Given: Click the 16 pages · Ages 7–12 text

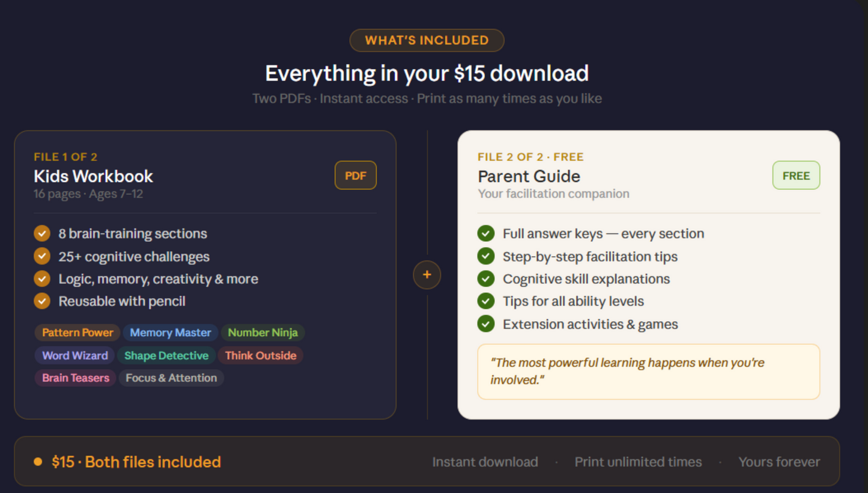Looking at the screenshot, I should click(88, 194).
